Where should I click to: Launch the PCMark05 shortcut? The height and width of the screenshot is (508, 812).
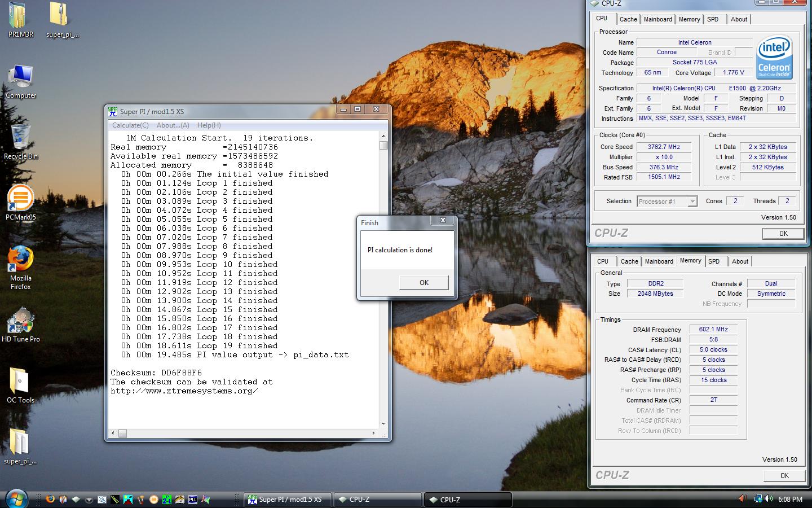click(21, 202)
